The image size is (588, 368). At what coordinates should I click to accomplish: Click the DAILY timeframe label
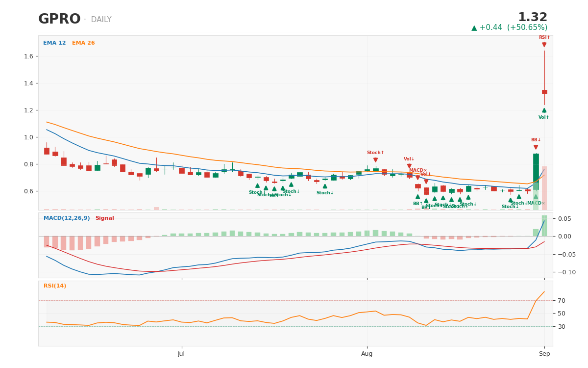(x=101, y=20)
